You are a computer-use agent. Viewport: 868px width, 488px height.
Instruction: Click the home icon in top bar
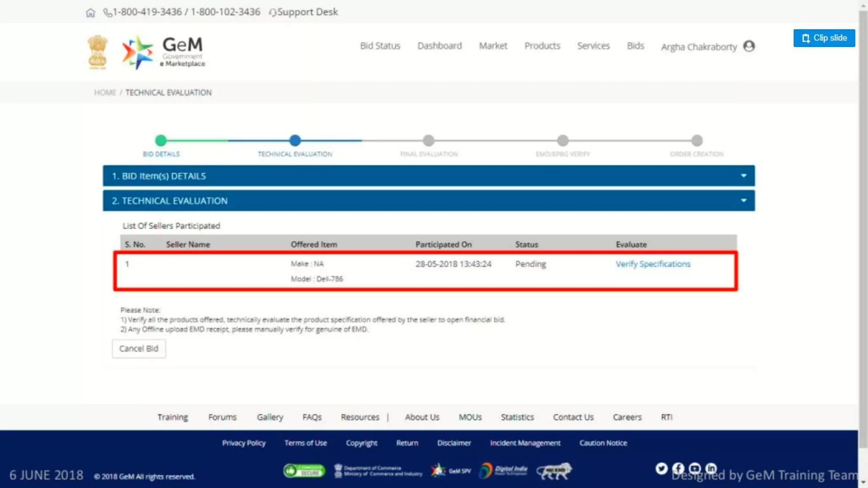point(90,13)
